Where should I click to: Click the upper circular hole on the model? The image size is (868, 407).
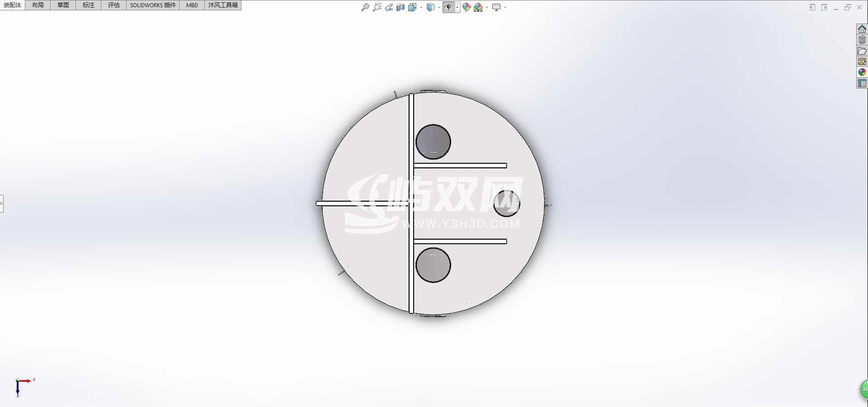[433, 142]
